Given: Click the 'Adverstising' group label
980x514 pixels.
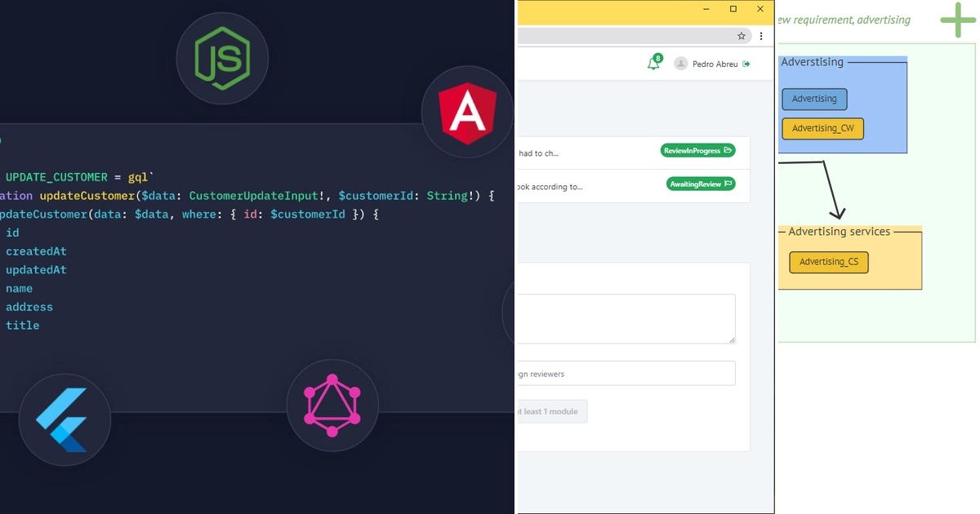Looking at the screenshot, I should coord(813,62).
